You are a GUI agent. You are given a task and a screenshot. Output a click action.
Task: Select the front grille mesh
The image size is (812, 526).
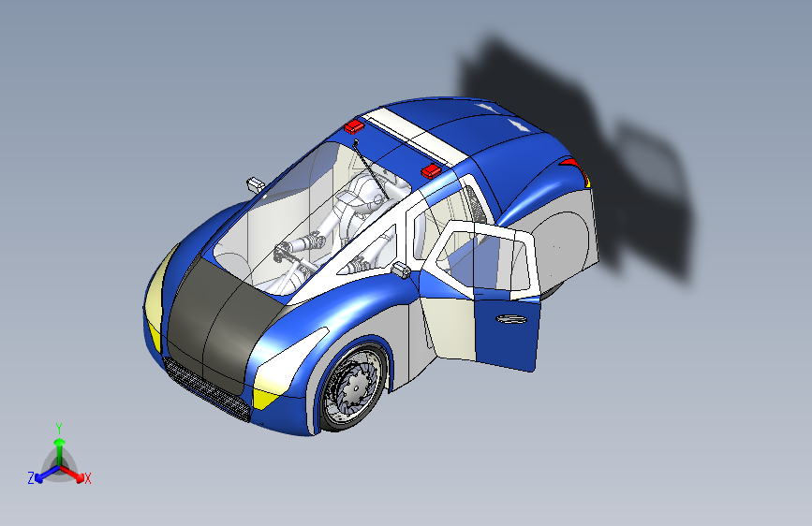coord(206,389)
